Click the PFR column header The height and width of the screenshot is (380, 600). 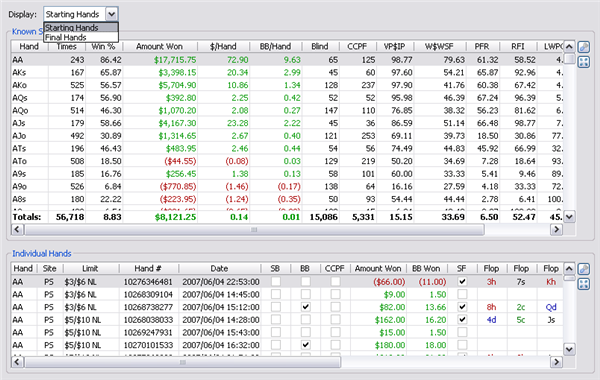coord(482,47)
